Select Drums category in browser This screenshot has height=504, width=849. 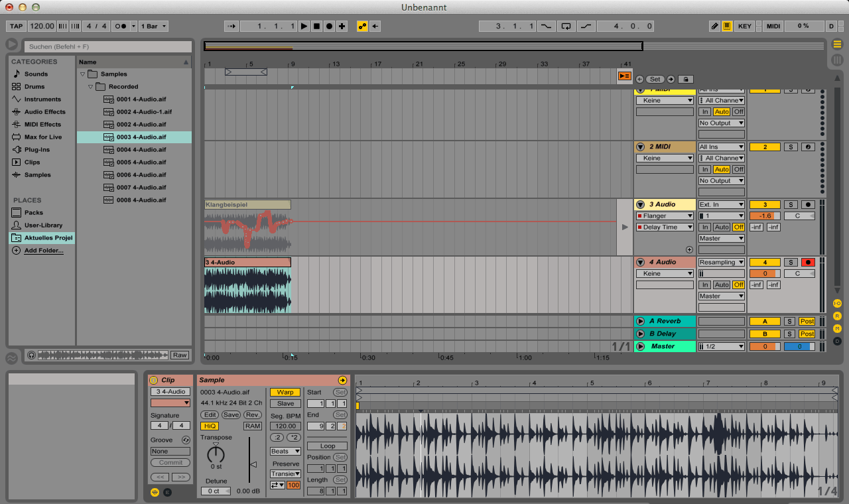click(x=34, y=87)
